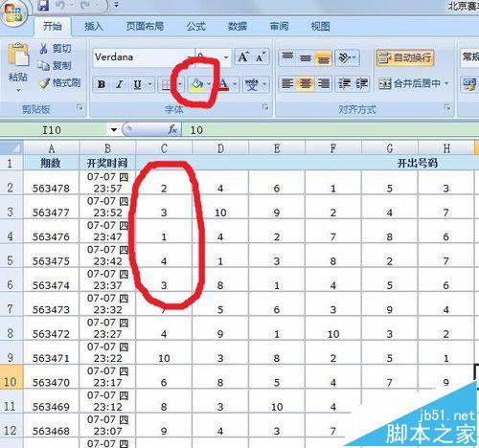This screenshot has height=448, width=479.
Task: Expand 合并后居中 dropdown arrow
Action: (446, 83)
